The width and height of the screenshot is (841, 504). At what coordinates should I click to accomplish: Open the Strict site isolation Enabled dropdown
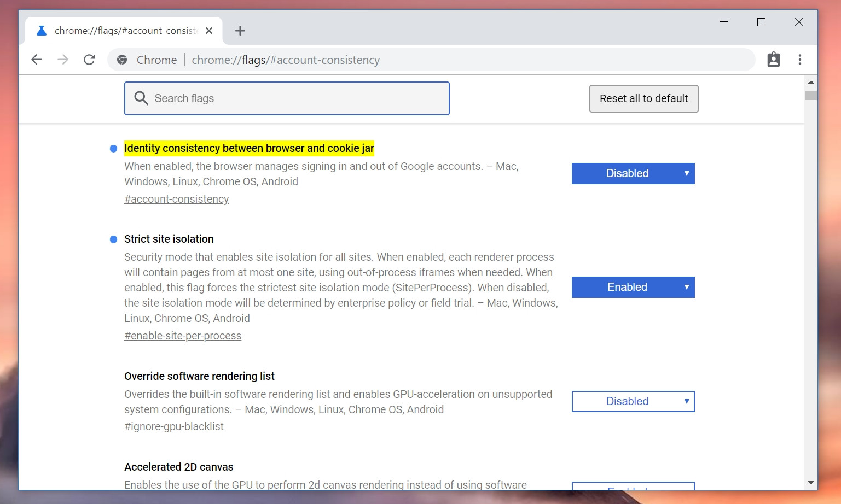pyautogui.click(x=633, y=287)
